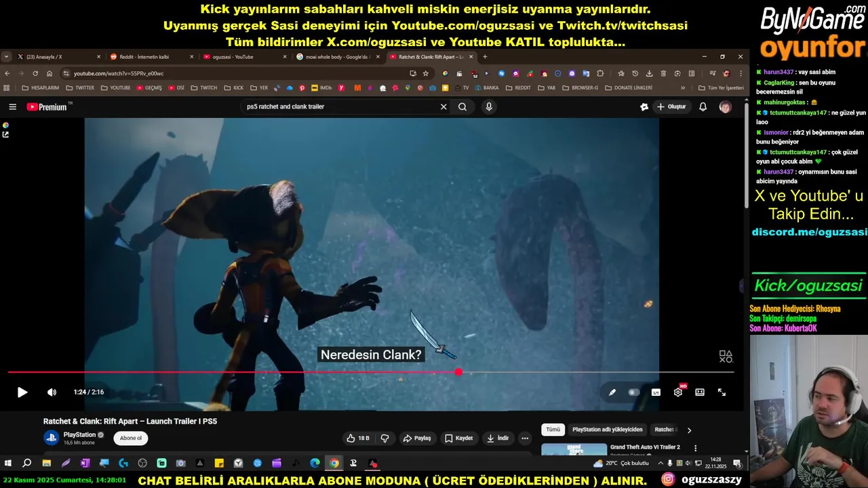Select the Tümü filter chip
This screenshot has width=868, height=488.
[553, 430]
